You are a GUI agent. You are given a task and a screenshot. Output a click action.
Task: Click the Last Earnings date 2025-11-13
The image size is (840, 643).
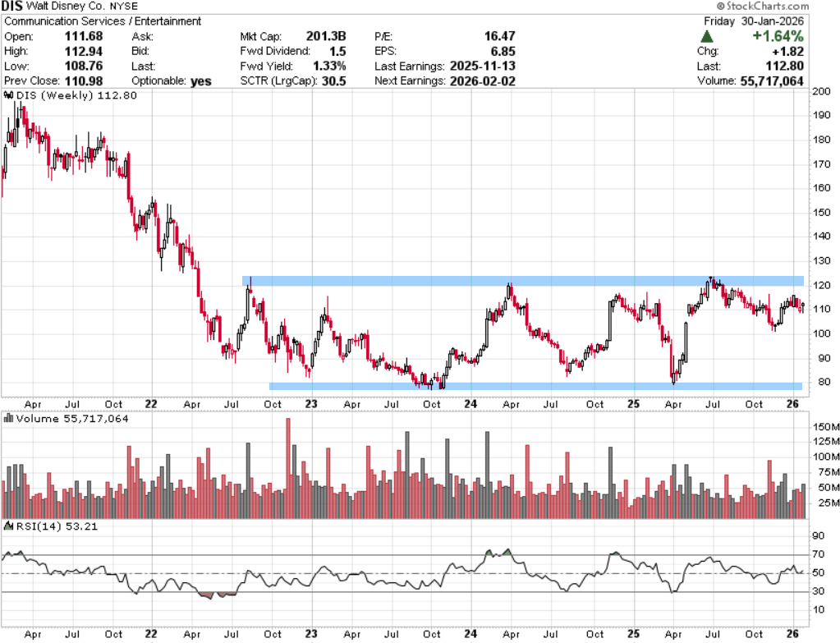coord(483,66)
